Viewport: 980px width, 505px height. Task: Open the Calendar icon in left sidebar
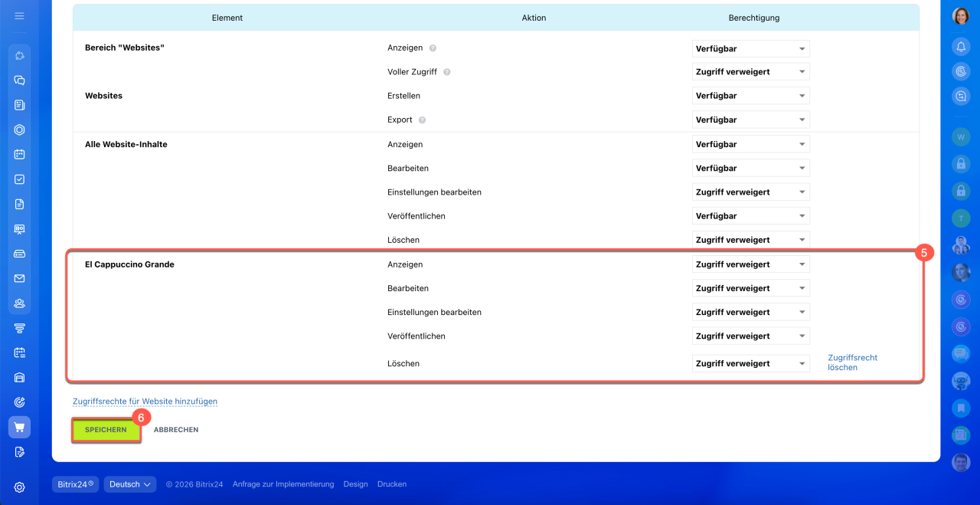(19, 154)
